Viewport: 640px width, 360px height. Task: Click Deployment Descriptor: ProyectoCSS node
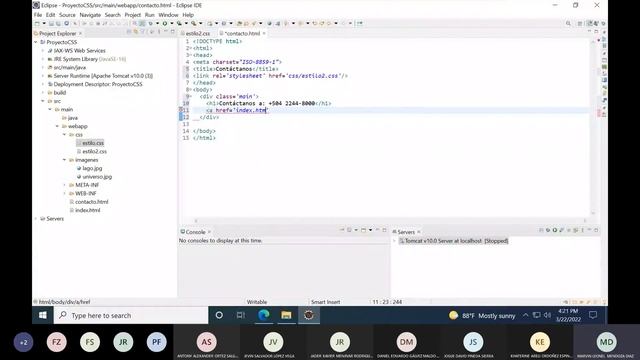(x=98, y=84)
